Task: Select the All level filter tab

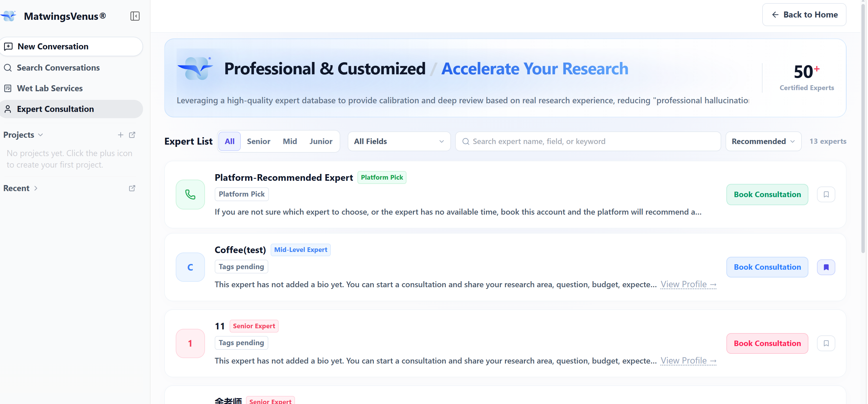Action: (x=229, y=141)
